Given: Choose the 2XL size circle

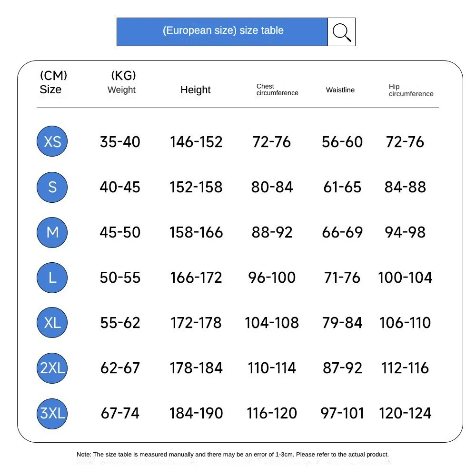Looking at the screenshot, I should (52, 368).
